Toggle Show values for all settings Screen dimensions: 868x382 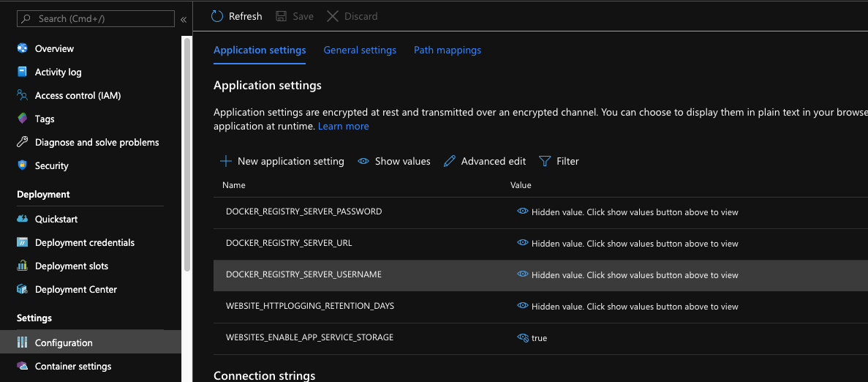point(394,161)
